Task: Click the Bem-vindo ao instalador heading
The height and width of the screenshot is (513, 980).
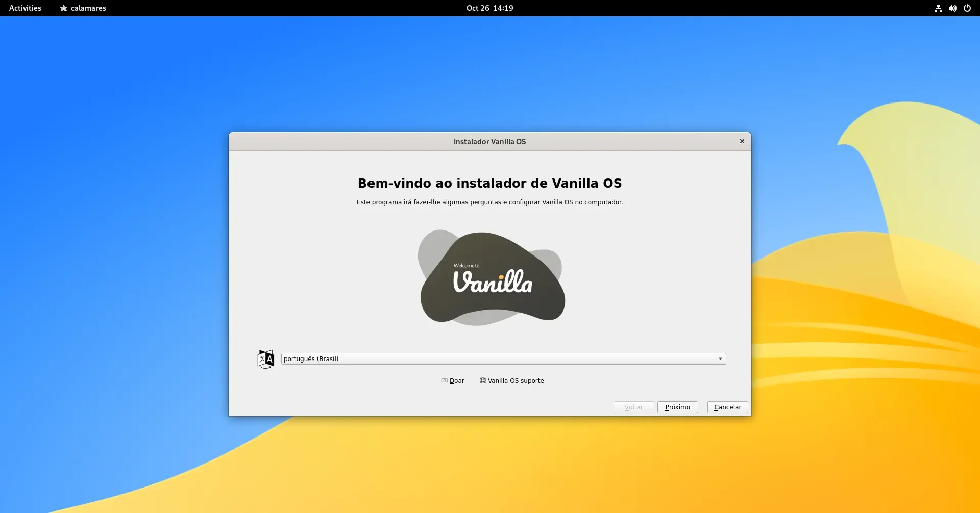Action: (x=489, y=183)
